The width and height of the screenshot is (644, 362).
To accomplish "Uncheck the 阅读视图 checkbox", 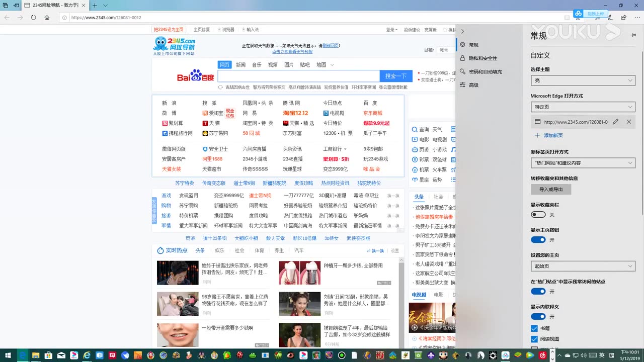I will point(534,339).
